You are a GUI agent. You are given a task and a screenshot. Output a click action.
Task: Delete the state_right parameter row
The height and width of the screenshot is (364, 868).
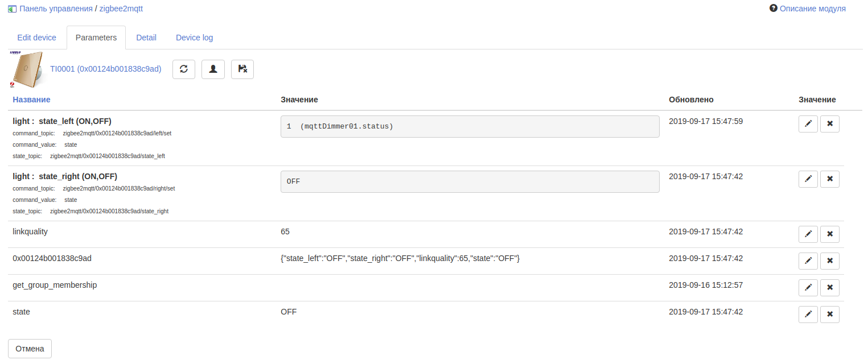coord(830,179)
